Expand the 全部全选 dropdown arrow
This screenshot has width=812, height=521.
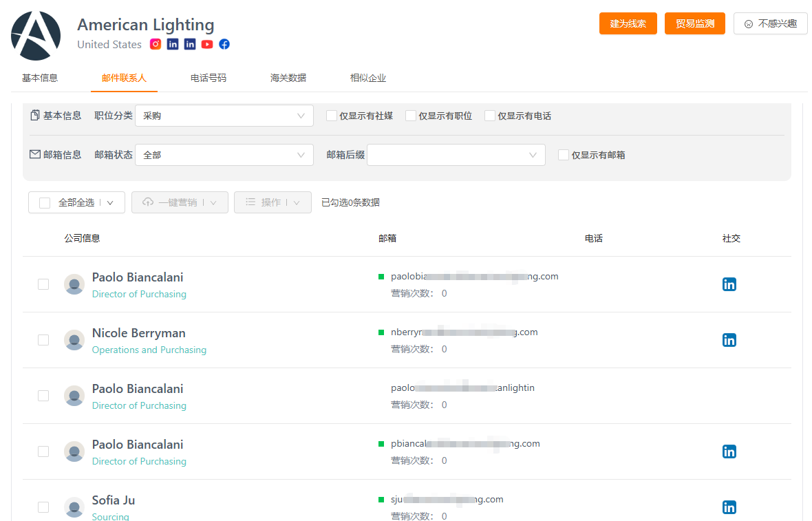[x=110, y=202]
